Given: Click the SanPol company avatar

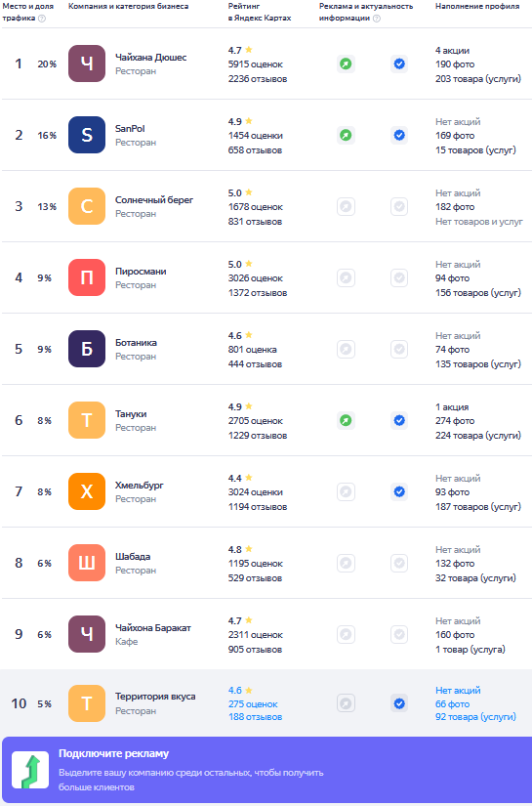Looking at the screenshot, I should coord(87,135).
